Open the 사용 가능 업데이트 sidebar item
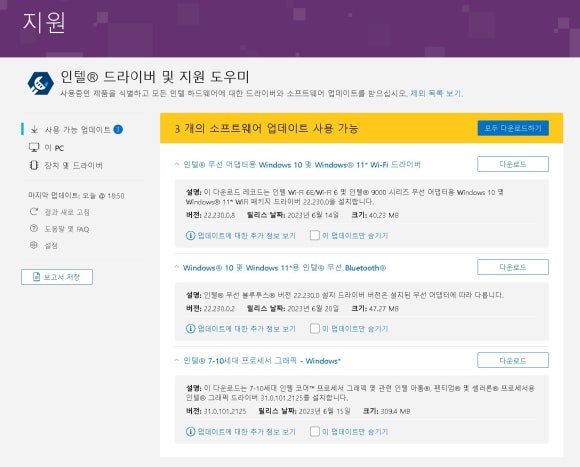The image size is (580, 467). tap(77, 129)
